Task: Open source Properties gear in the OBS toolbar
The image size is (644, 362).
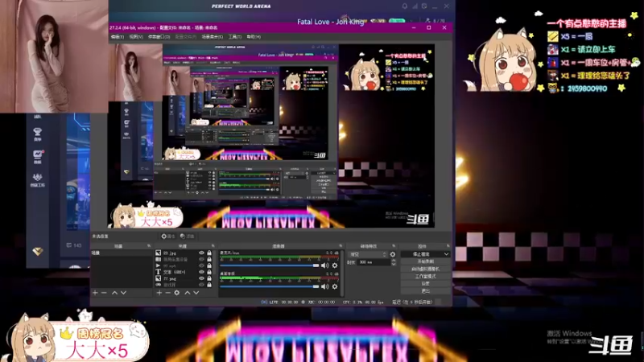Action: coord(168,237)
